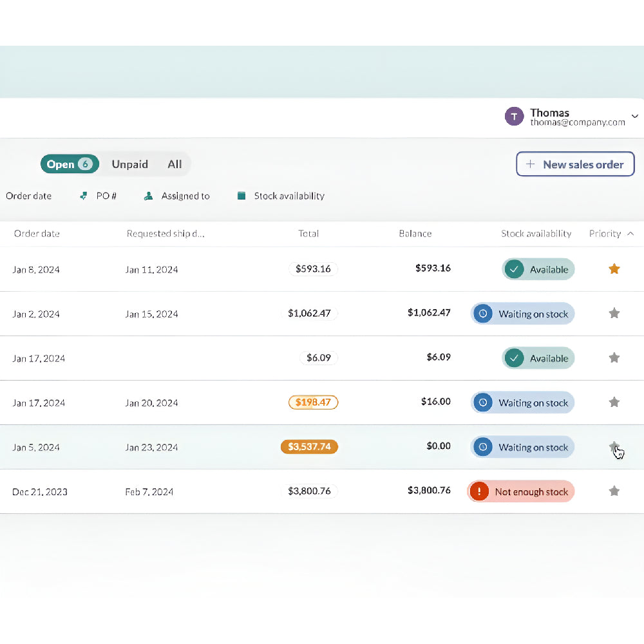Click the Open count badge 6
The width and height of the screenshot is (644, 644).
tap(86, 164)
